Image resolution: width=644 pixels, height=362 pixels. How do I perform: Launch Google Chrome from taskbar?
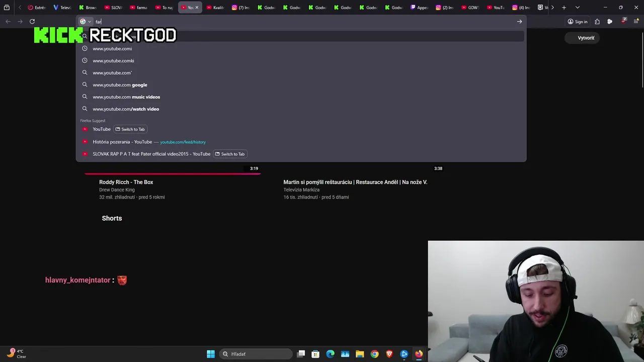(374, 354)
